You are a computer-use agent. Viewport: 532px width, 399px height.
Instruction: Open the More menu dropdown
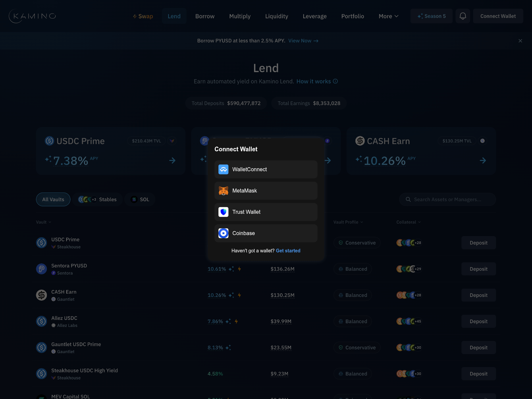click(388, 16)
